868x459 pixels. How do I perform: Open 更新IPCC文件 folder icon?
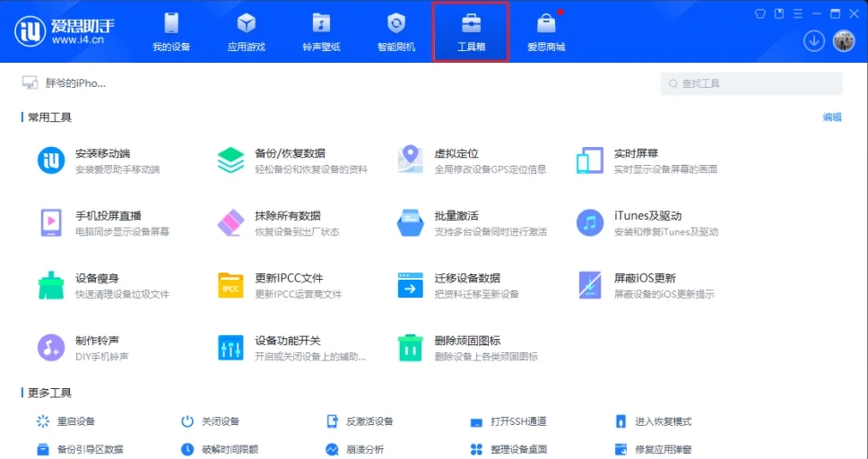coord(230,285)
